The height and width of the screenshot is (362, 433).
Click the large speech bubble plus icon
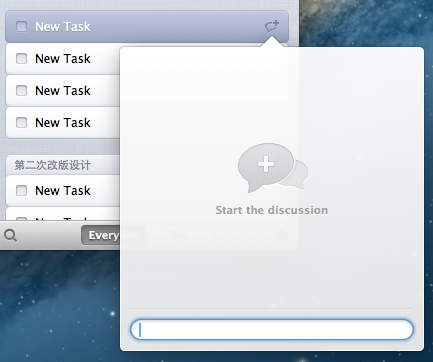tap(273, 168)
